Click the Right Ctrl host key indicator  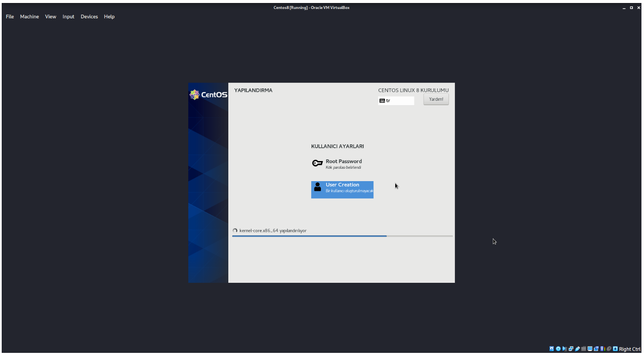[x=630, y=349]
